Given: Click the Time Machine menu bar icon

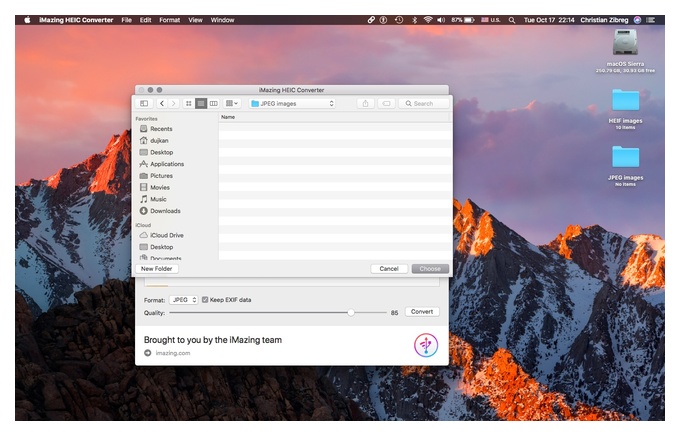Looking at the screenshot, I should coord(399,20).
